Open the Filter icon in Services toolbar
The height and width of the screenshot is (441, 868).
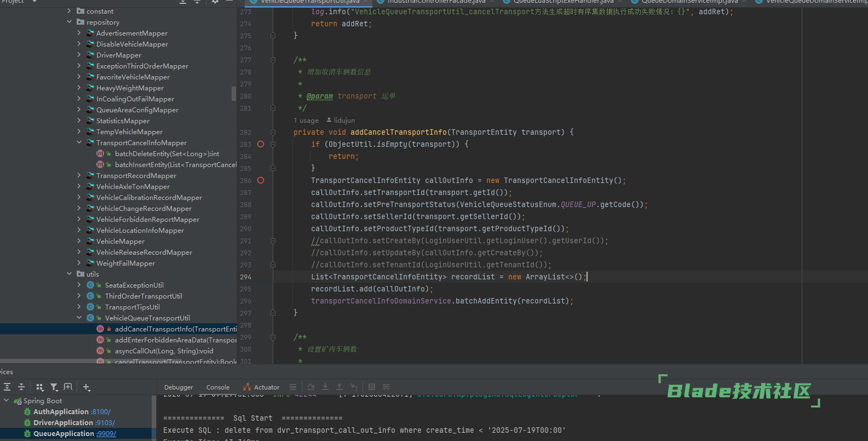click(54, 387)
